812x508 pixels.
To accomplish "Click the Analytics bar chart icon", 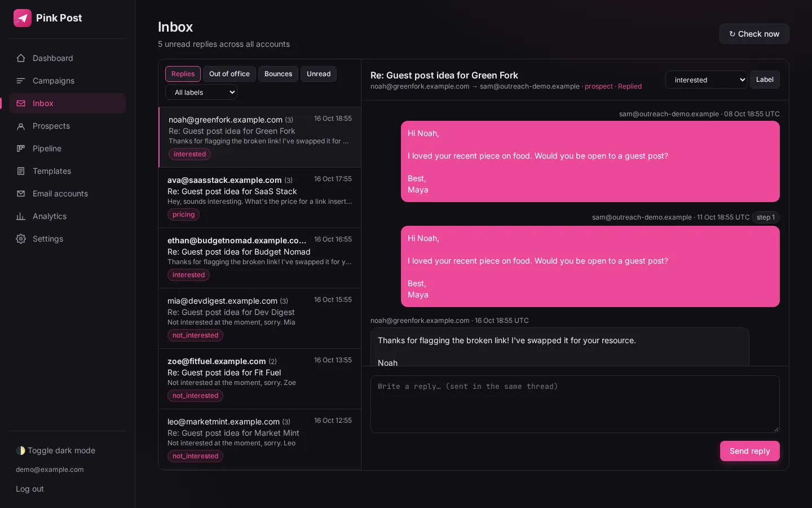I will (x=21, y=216).
